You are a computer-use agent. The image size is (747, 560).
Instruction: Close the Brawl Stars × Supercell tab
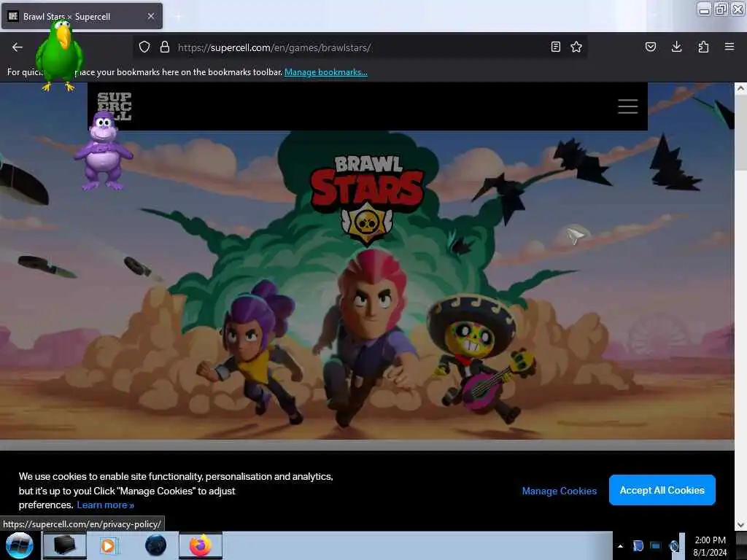151,16
